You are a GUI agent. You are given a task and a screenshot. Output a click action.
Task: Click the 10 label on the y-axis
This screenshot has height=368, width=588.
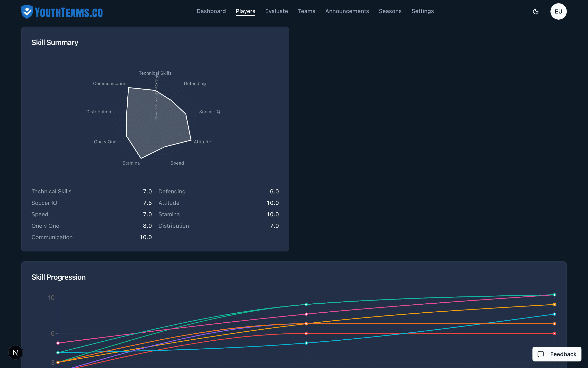(51, 298)
